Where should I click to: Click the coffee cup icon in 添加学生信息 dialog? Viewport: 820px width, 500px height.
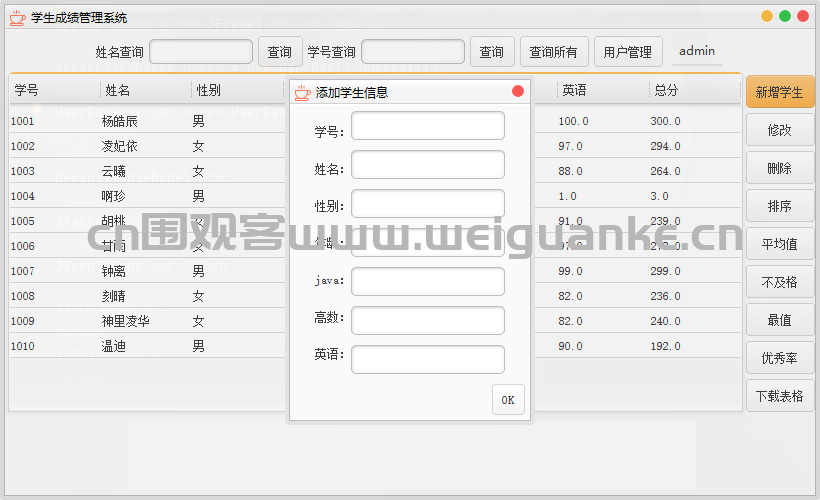point(302,93)
